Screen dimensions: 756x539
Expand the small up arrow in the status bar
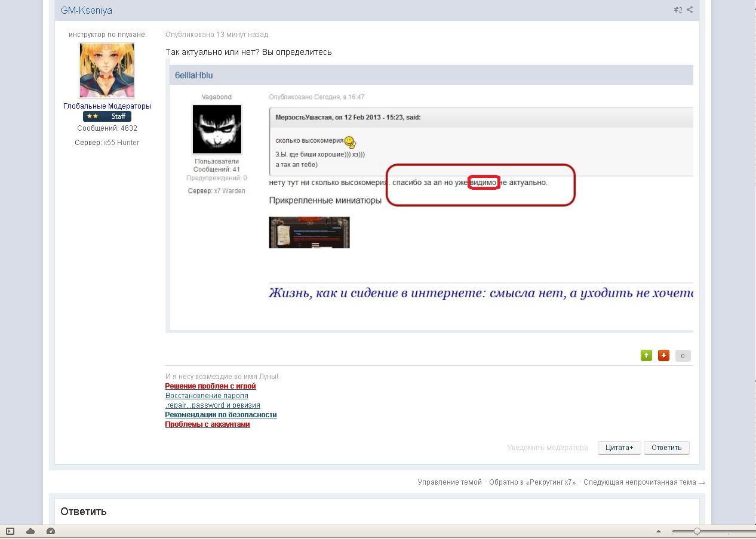pos(659,531)
